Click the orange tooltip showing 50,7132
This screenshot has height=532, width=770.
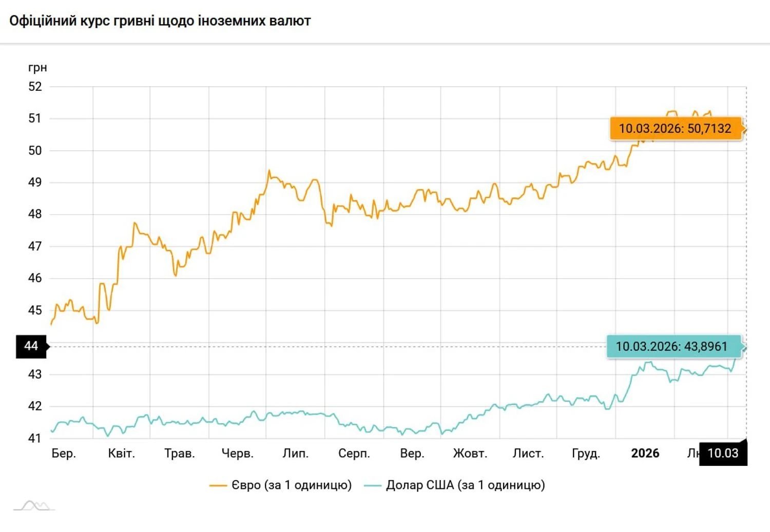pyautogui.click(x=675, y=128)
